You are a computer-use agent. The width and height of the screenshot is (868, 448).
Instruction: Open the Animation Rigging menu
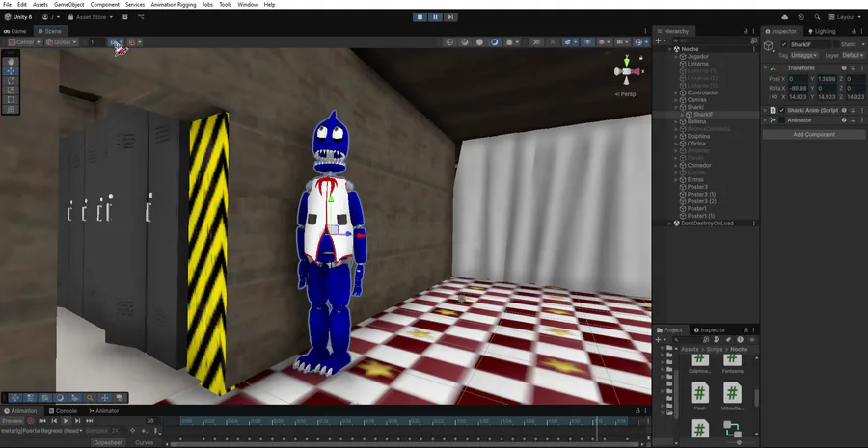pyautogui.click(x=174, y=5)
